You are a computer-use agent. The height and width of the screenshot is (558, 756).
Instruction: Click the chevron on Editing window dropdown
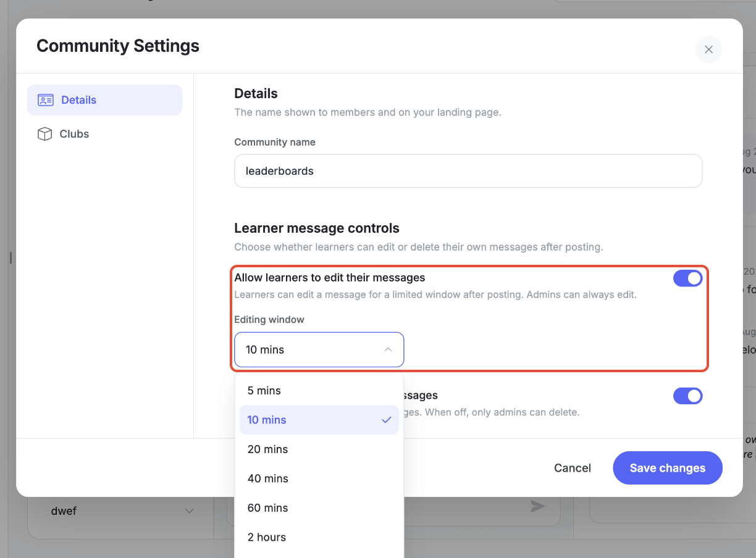pos(388,349)
